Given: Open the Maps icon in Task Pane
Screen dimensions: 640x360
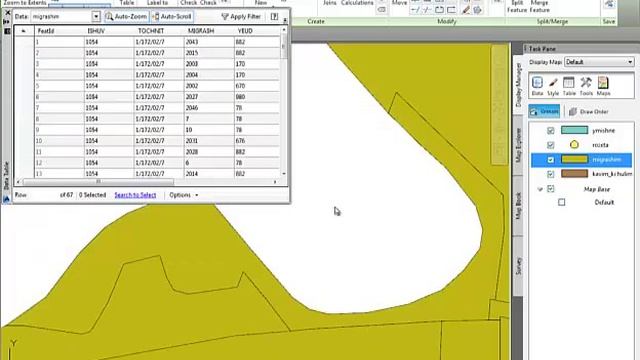Looking at the screenshot, I should coord(603,86).
